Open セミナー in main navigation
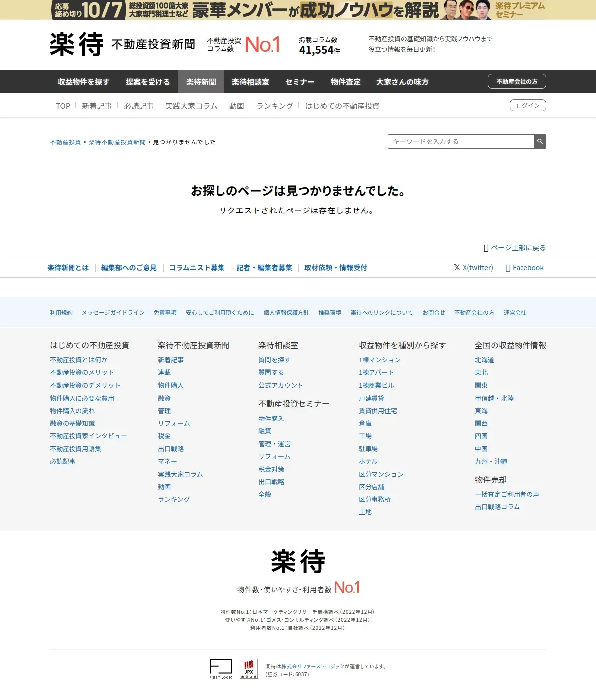This screenshot has width=596, height=700. (x=300, y=82)
